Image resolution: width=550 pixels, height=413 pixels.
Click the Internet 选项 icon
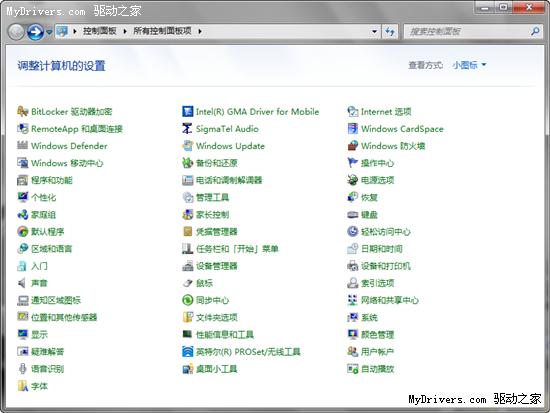[x=353, y=112]
